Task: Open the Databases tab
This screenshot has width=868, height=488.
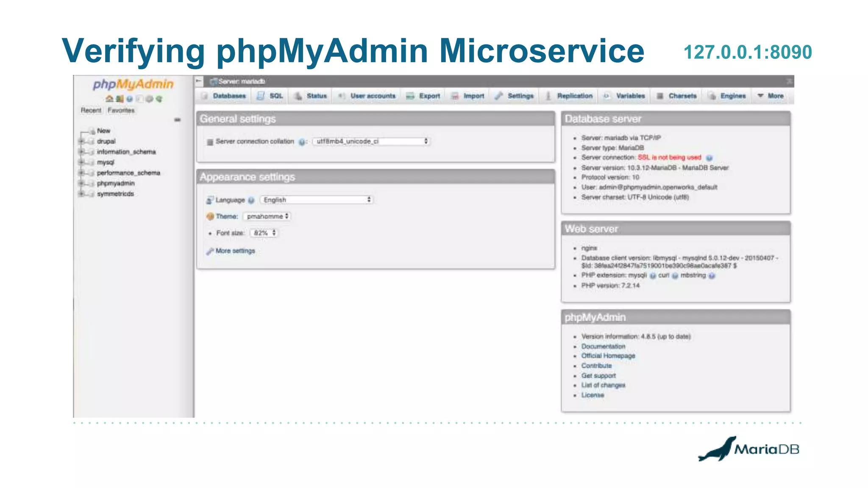Action: 224,96
